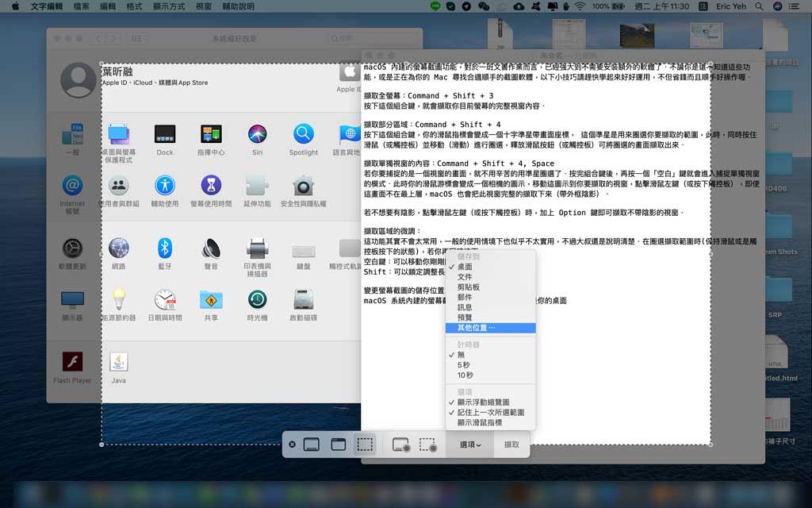Open Java preferences icon
The width and height of the screenshot is (812, 508).
(119, 361)
